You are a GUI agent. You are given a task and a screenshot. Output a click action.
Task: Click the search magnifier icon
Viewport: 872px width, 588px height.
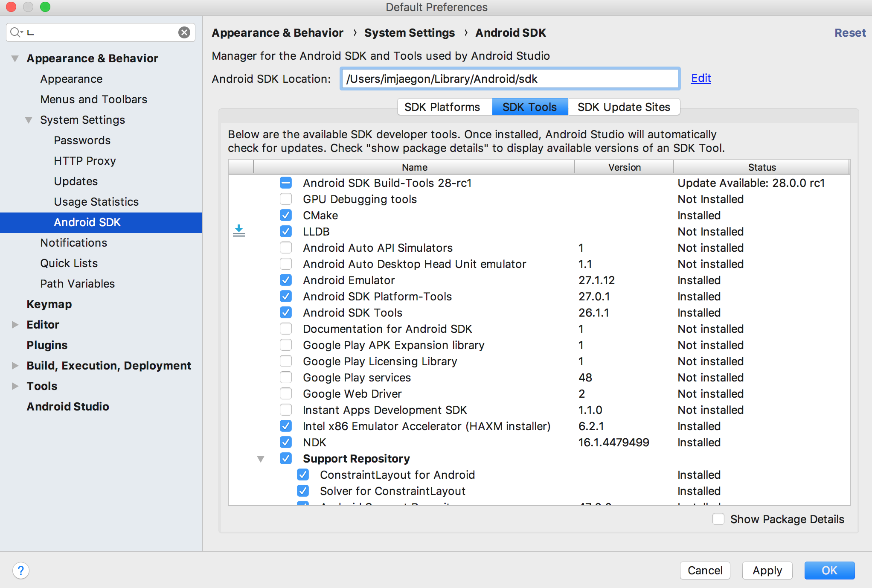click(x=15, y=32)
